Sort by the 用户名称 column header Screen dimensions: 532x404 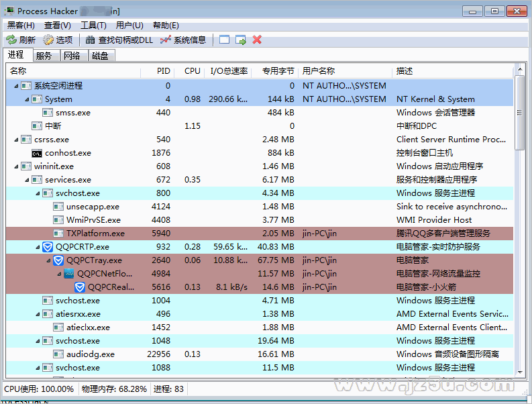click(345, 71)
